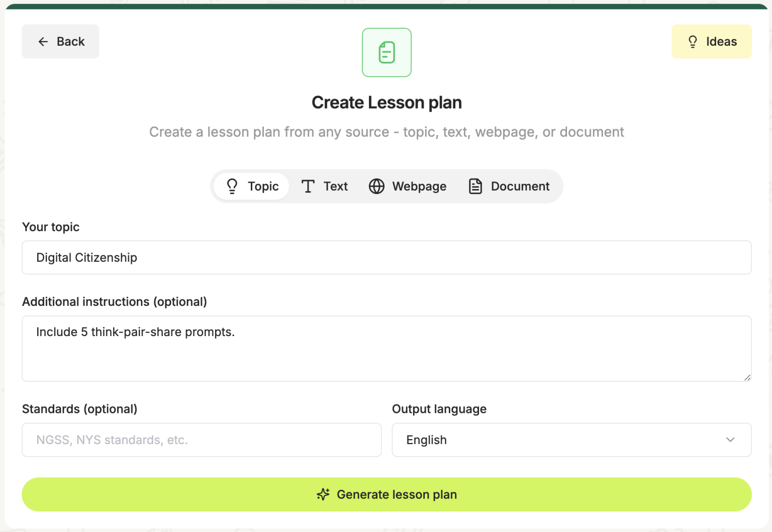The height and width of the screenshot is (532, 772).
Task: Switch to the Webpage tab
Action: click(x=408, y=186)
